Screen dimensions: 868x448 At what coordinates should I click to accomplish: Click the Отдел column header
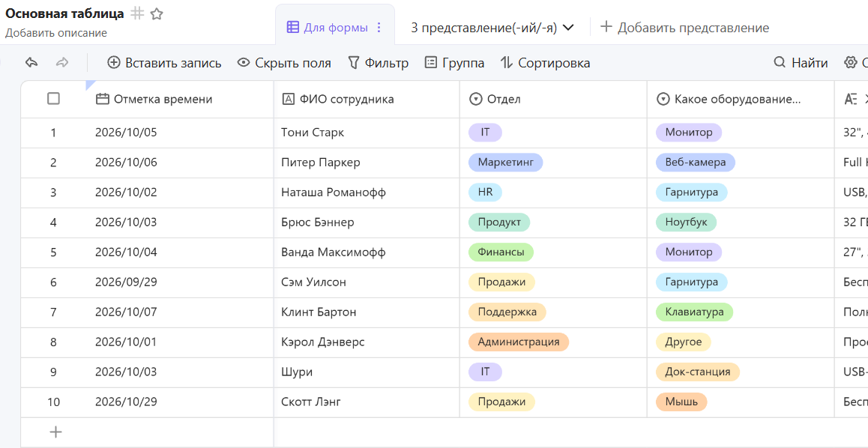point(554,99)
